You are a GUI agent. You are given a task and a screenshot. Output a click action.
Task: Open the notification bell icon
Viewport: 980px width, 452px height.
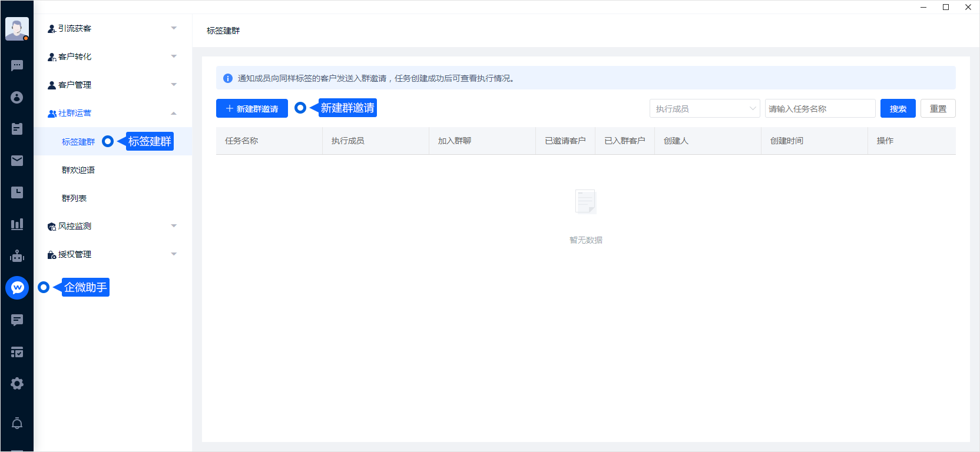point(17,424)
